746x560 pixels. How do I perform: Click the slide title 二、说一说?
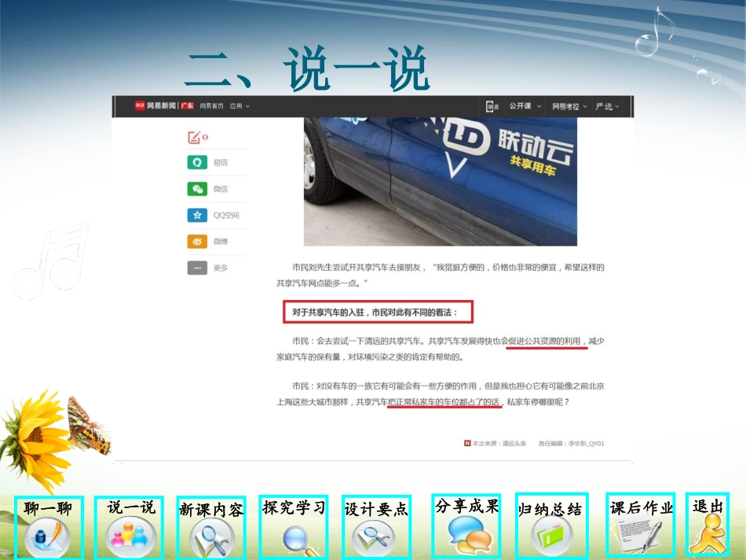click(307, 69)
